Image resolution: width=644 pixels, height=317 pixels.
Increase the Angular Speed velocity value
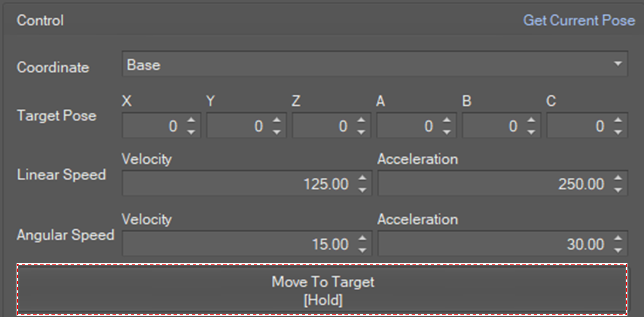tap(362, 238)
